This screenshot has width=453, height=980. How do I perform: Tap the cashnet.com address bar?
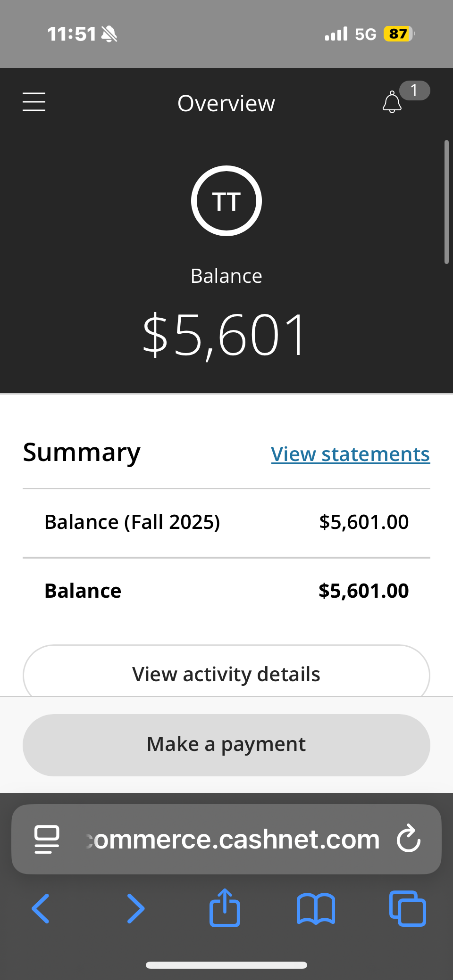tap(231, 839)
